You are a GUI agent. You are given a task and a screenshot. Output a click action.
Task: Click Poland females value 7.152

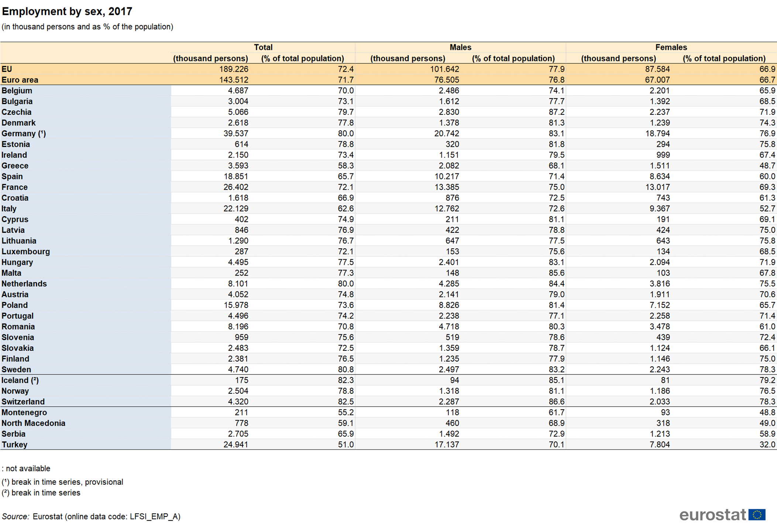pos(660,305)
